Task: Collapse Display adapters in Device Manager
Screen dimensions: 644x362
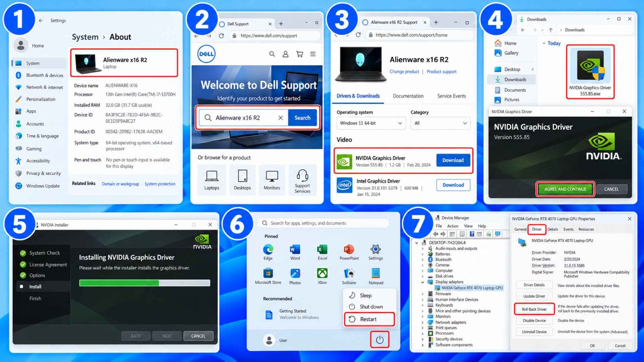Action: click(422, 282)
